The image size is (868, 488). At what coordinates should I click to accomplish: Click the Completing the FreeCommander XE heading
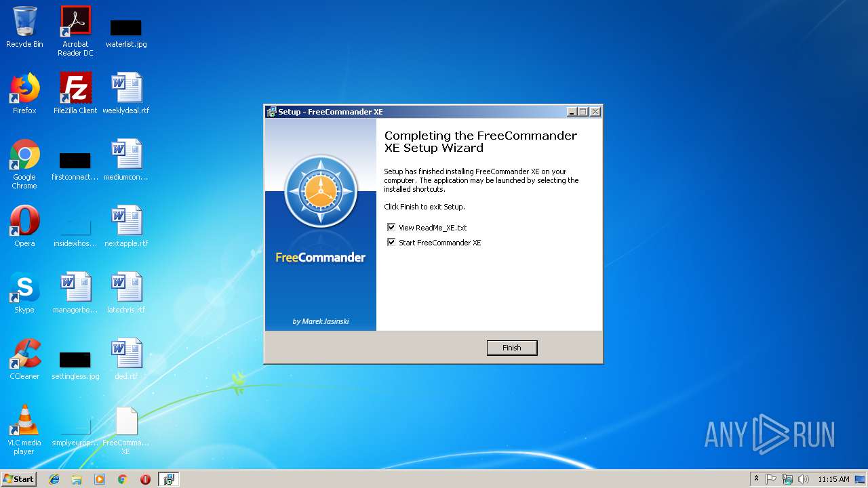click(x=481, y=142)
